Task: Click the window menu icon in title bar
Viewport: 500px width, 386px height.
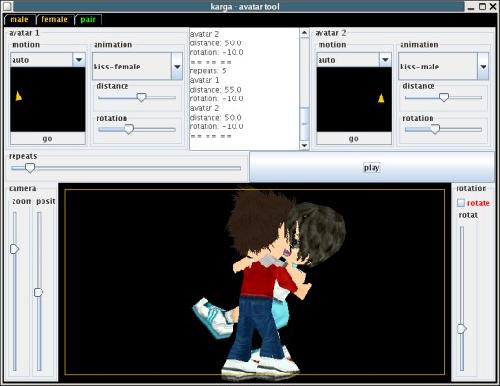Action: pyautogui.click(x=7, y=6)
